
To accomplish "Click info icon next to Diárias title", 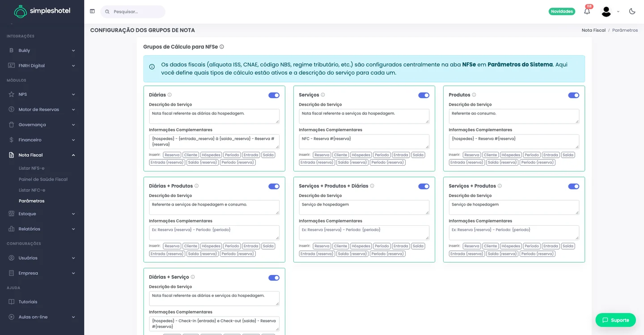I will pyautogui.click(x=169, y=95).
